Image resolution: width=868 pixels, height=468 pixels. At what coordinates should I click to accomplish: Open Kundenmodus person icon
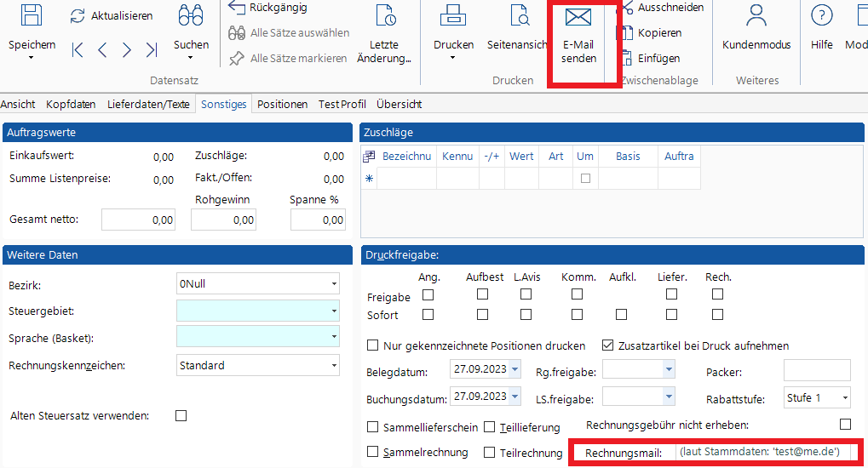click(756, 15)
